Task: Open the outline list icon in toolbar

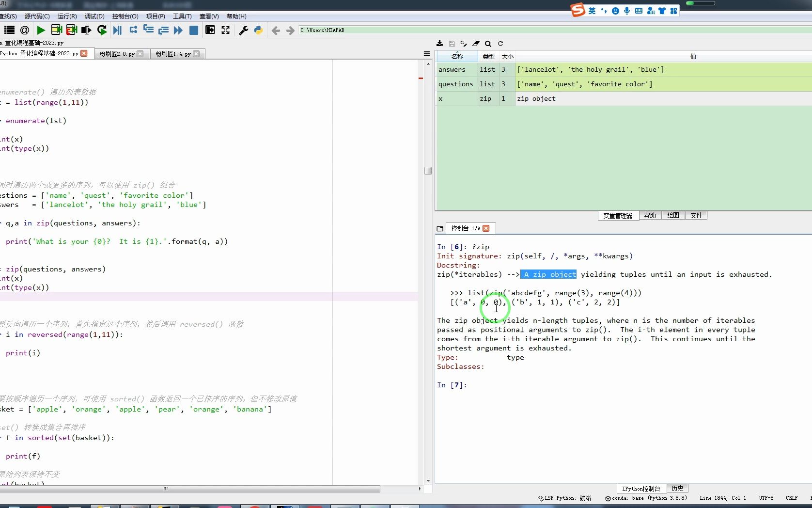Action: click(9, 30)
